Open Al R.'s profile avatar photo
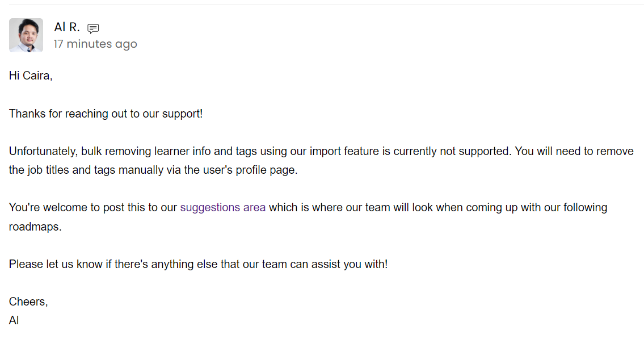Viewport: 644px width, 343px height. (x=26, y=35)
